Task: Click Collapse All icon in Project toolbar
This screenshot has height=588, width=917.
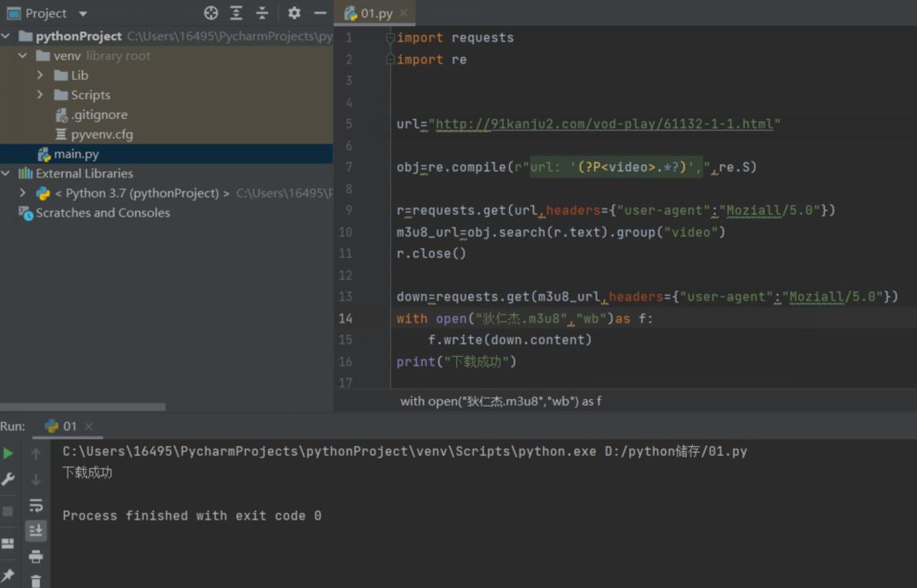Action: pyautogui.click(x=261, y=13)
